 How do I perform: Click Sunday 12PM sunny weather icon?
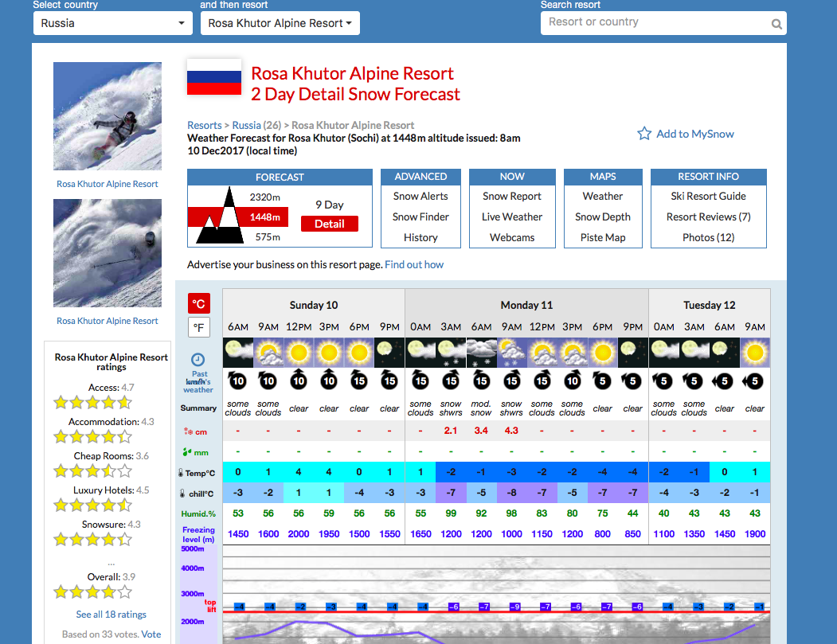[x=299, y=352]
